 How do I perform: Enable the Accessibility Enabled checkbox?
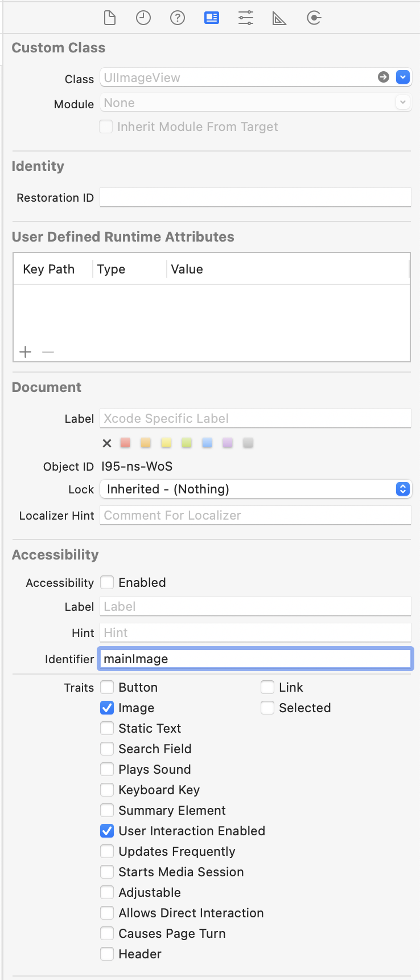pos(107,582)
